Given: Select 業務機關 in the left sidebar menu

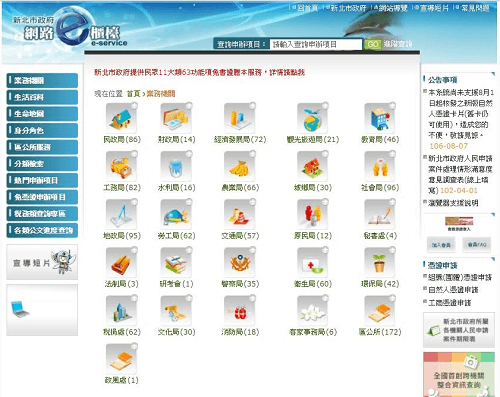Looking at the screenshot, I should 42,80.
